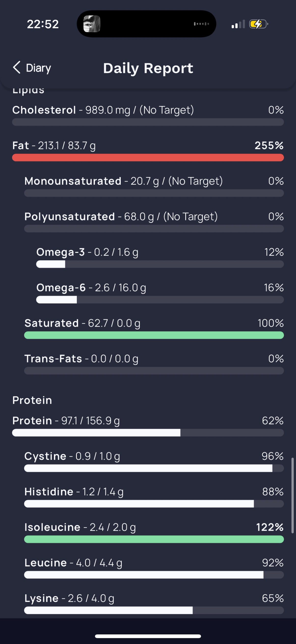
Task: Tap the Protein section header
Action: 32,400
